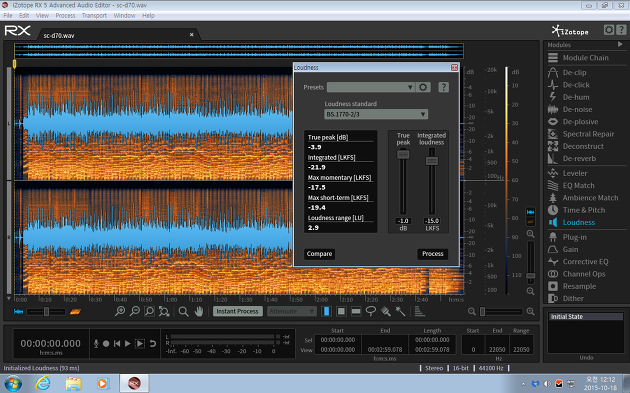Select the Lasso selection tool

(371, 311)
